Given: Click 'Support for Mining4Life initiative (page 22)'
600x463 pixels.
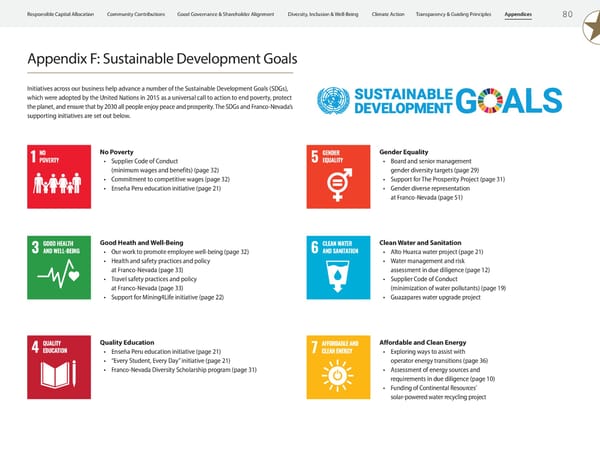Looking at the screenshot, I should 167,297.
